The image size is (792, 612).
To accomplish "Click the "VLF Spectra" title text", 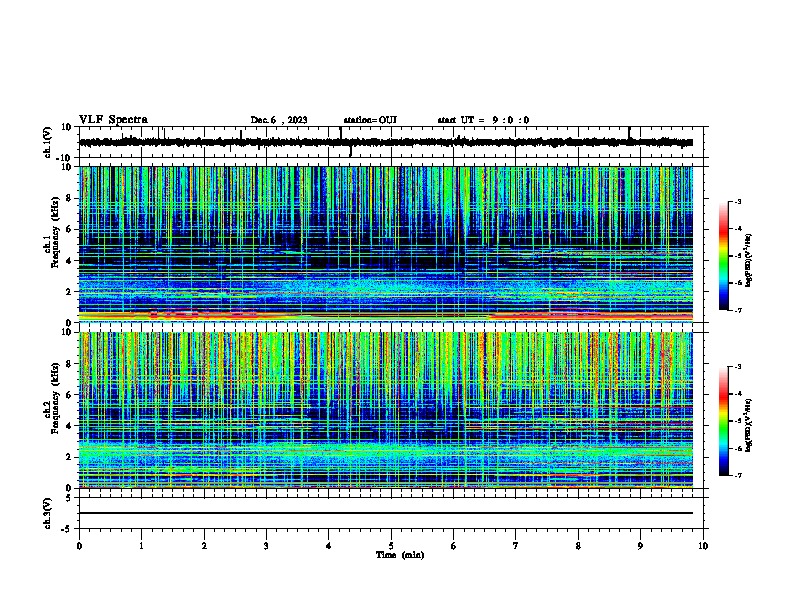I will 113,120.
